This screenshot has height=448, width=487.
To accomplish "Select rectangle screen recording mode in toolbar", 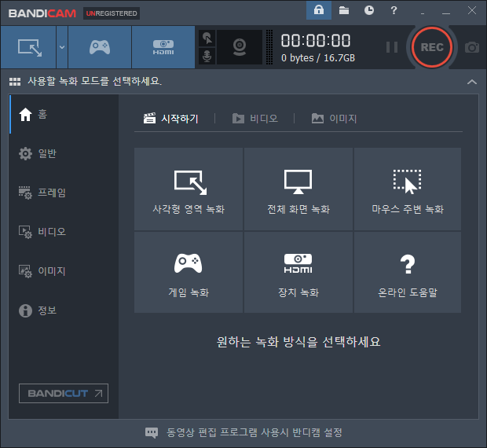I will tap(28, 47).
